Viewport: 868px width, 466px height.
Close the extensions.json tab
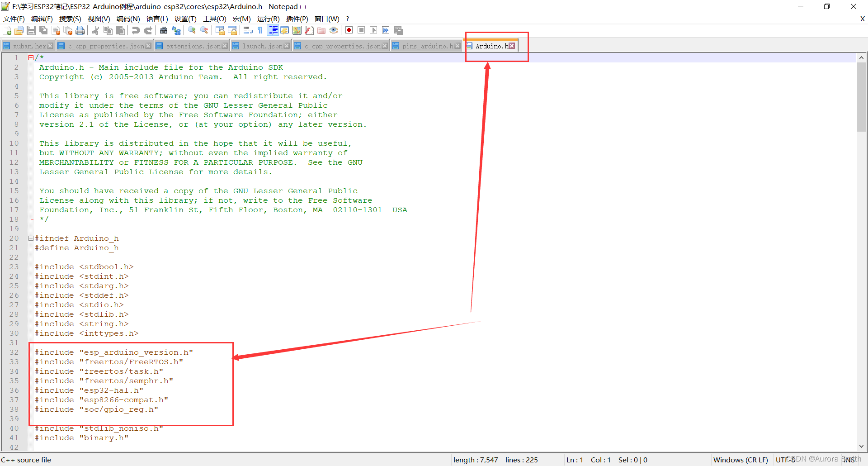[225, 46]
